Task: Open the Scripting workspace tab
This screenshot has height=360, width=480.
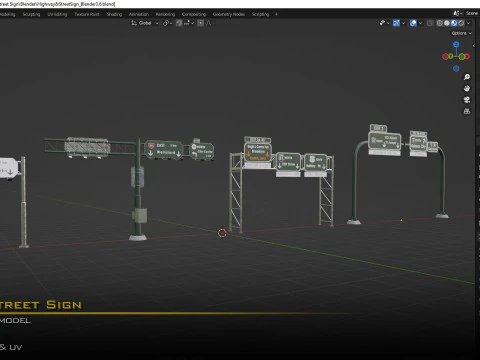Action: 260,14
